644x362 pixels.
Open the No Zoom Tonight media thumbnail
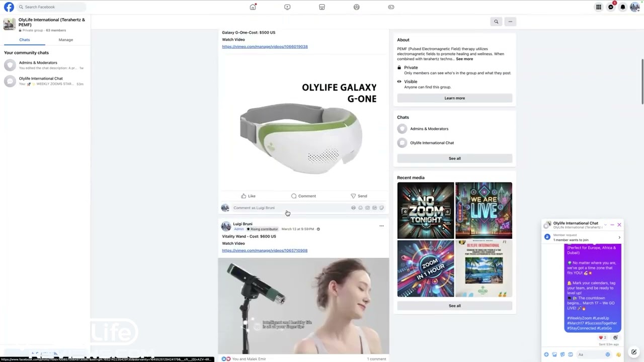pyautogui.click(x=426, y=210)
